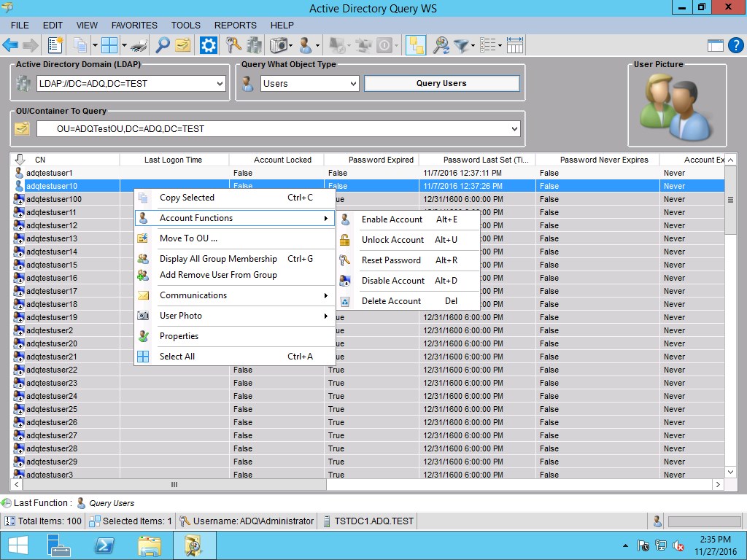Click the blue help question mark icon

pos(736,46)
